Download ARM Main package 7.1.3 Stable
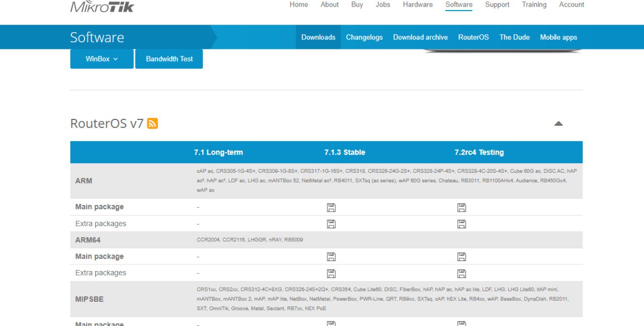The width and height of the screenshot is (644, 326). [x=331, y=207]
